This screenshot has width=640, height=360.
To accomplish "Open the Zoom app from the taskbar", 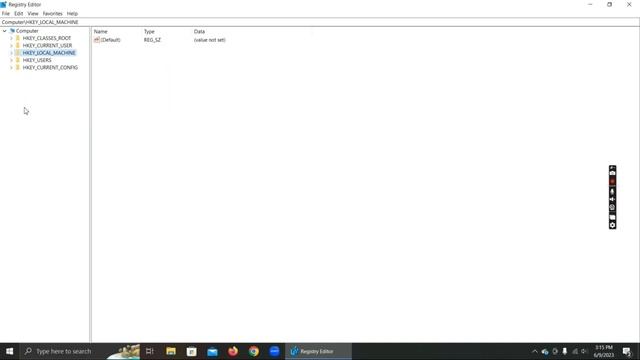I will (274, 351).
